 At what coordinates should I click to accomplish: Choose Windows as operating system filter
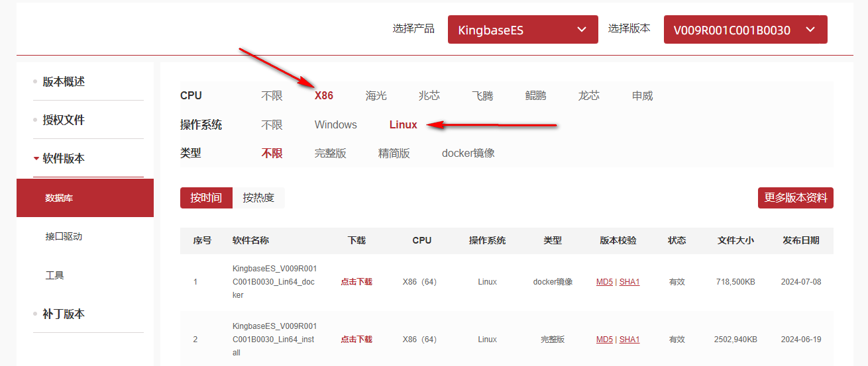tap(335, 124)
